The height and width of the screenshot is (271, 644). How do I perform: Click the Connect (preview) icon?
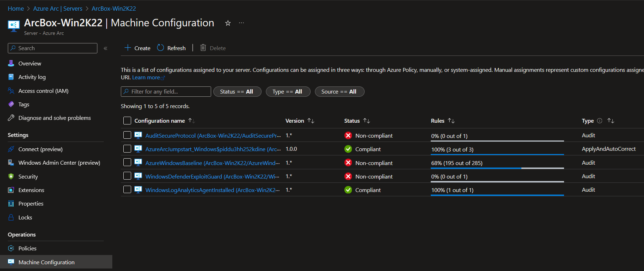(11, 149)
